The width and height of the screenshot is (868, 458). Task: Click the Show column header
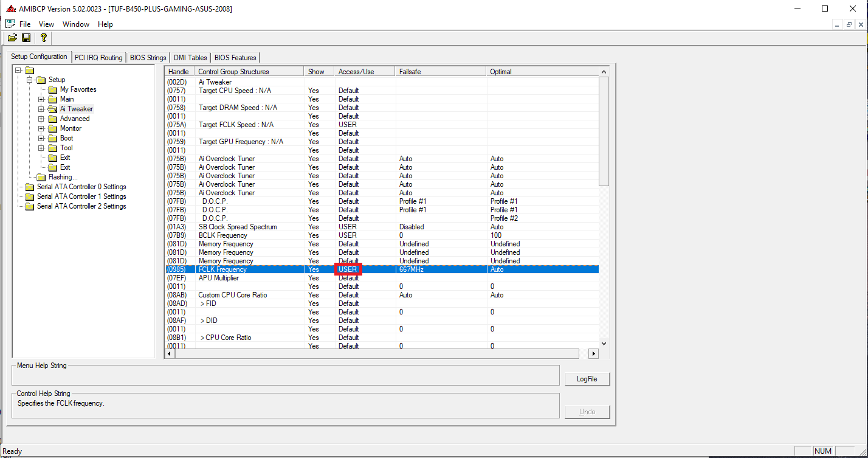319,72
